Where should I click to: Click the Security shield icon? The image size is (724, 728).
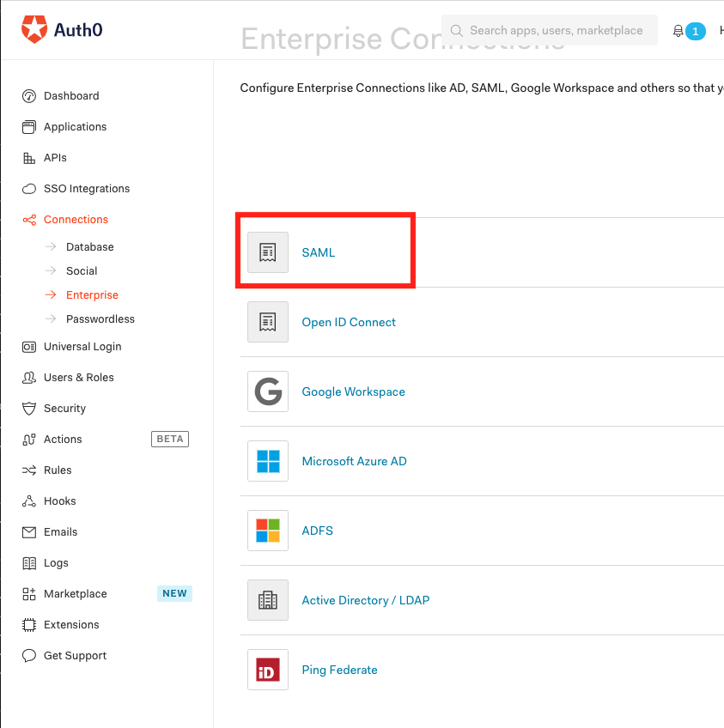(29, 409)
